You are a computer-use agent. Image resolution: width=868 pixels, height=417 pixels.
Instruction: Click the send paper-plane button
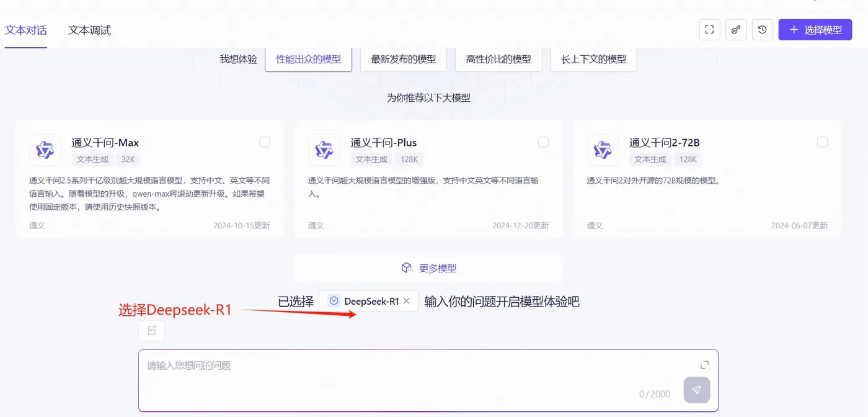697,390
